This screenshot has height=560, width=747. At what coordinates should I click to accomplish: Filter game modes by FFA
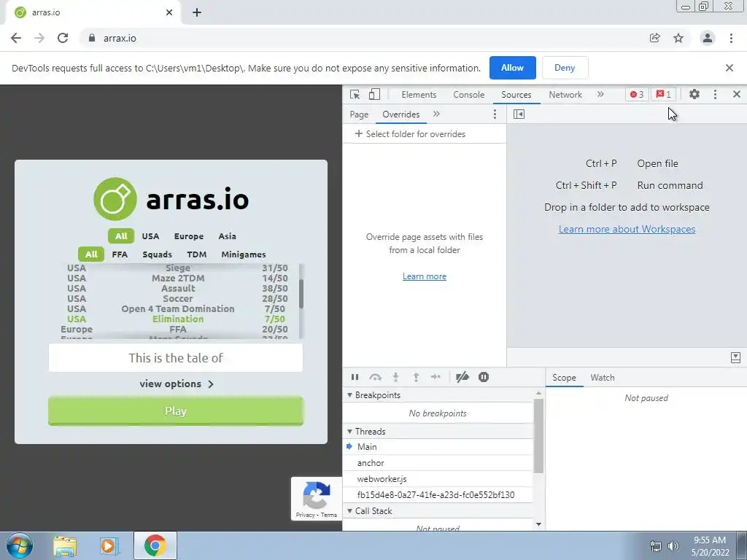tap(120, 254)
